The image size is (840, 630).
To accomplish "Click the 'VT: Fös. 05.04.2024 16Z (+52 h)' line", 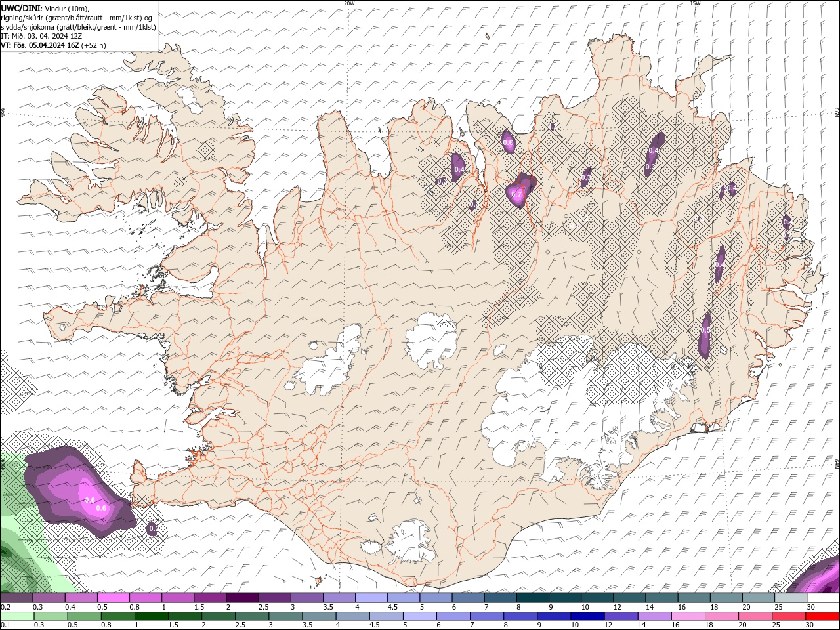I will pos(54,45).
